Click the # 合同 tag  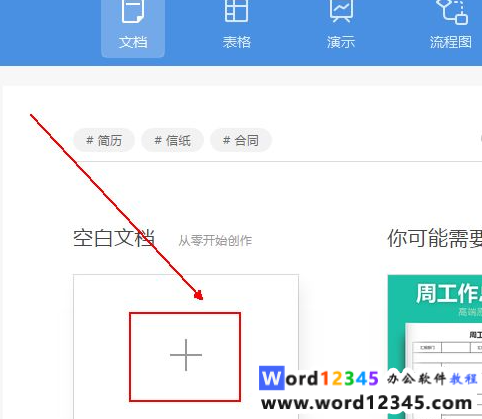coord(241,140)
